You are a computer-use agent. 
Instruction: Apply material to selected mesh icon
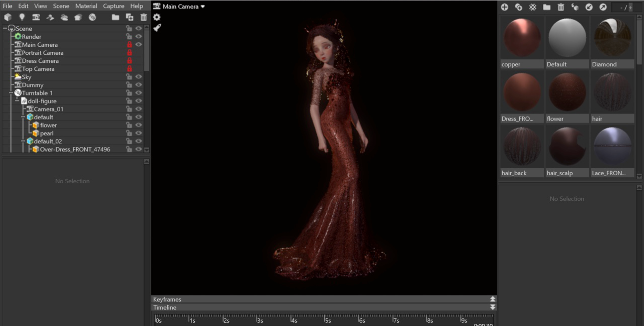pos(575,7)
